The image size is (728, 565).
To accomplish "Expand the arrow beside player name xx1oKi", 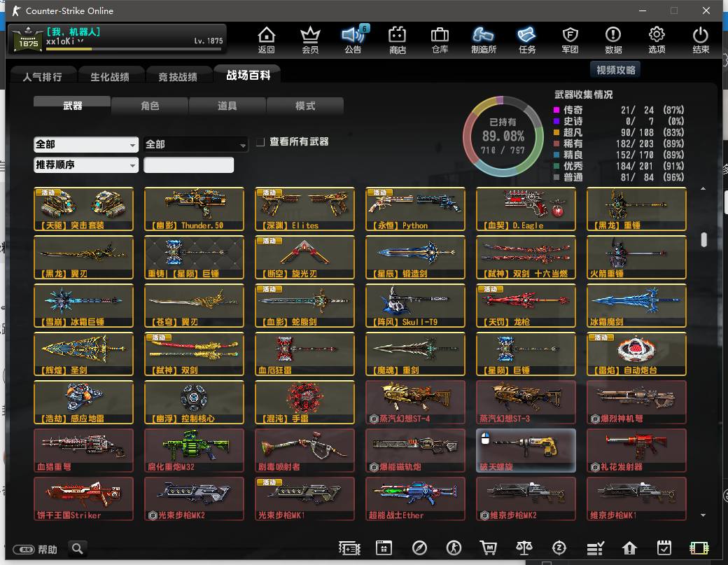I will coord(80,41).
